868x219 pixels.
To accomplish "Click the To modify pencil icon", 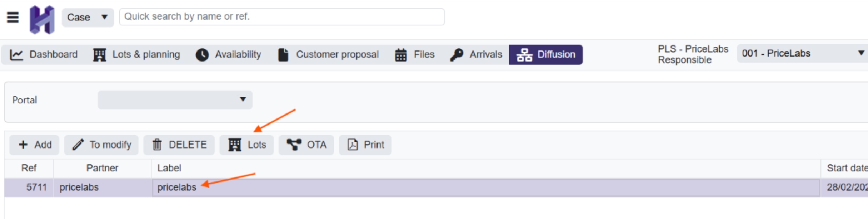I will [78, 145].
